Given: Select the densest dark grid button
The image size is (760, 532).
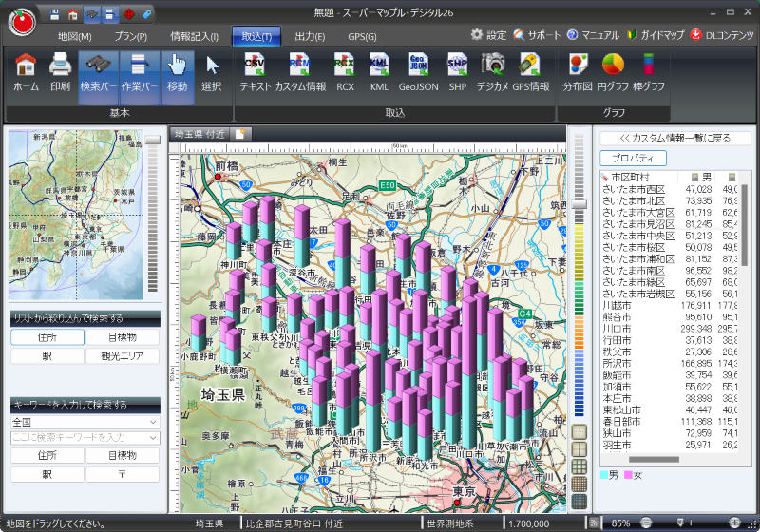Looking at the screenshot, I should [579, 502].
